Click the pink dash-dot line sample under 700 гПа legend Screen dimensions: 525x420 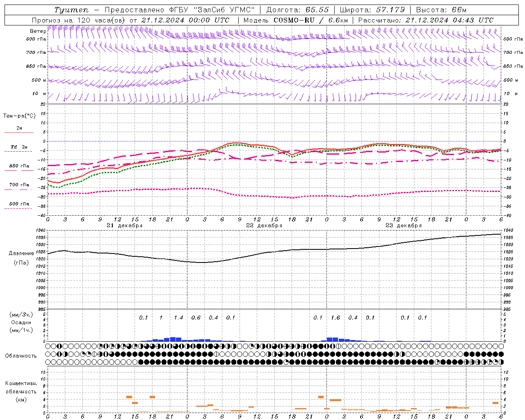click(x=18, y=189)
